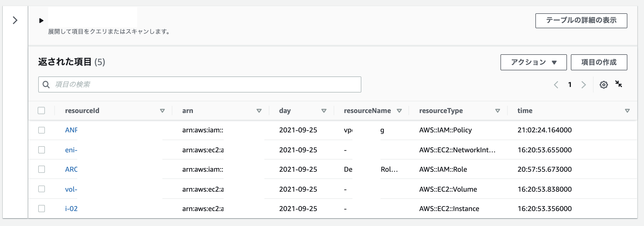Screen dimensions: 644x226
Task: Click the time column sort arrow
Action: click(x=627, y=111)
